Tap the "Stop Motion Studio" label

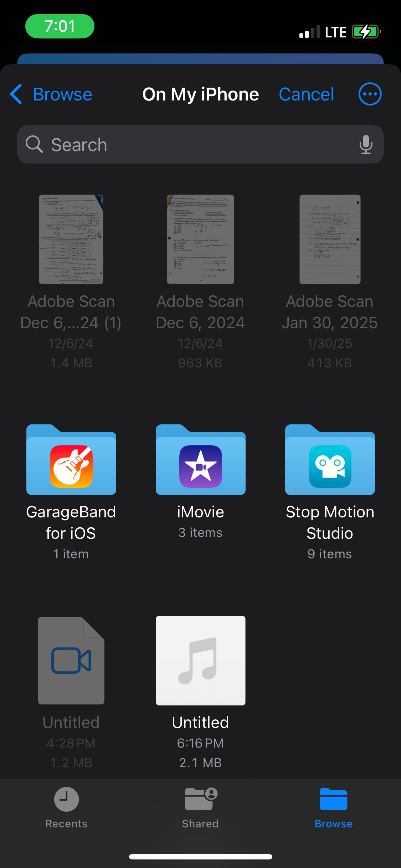[x=330, y=522]
